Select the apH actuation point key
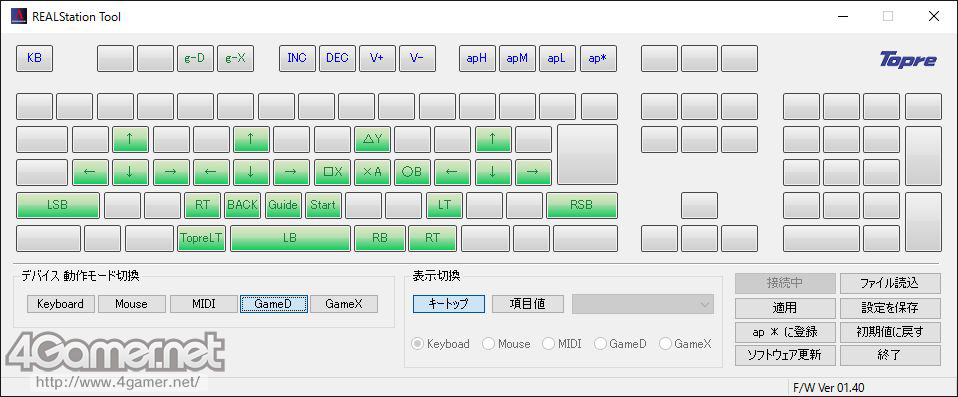Image resolution: width=958 pixels, height=397 pixels. coord(477,59)
